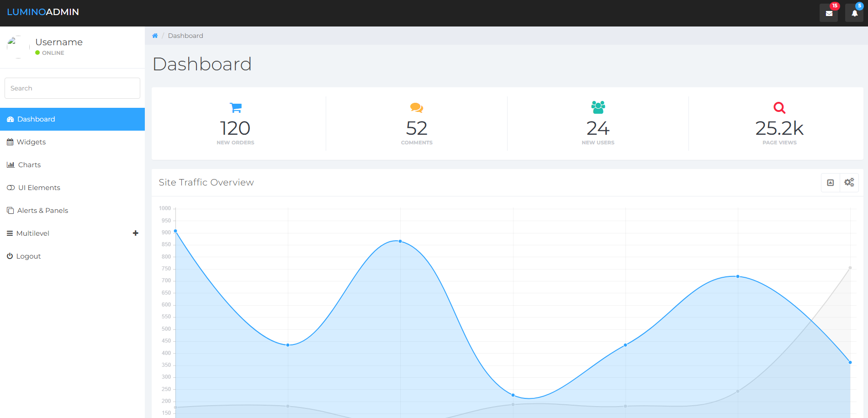Focus the sidebar Search input field
The height and width of the screenshot is (418, 868).
click(72, 88)
